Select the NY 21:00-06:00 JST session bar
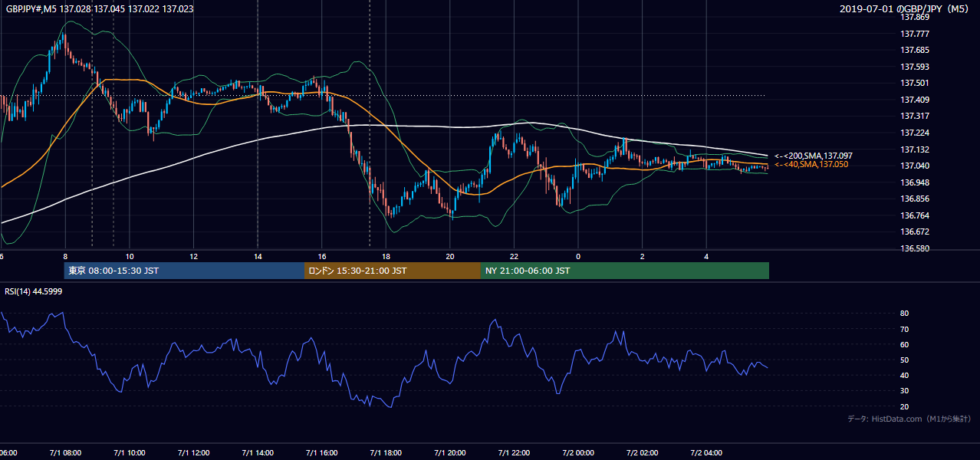 pos(624,271)
